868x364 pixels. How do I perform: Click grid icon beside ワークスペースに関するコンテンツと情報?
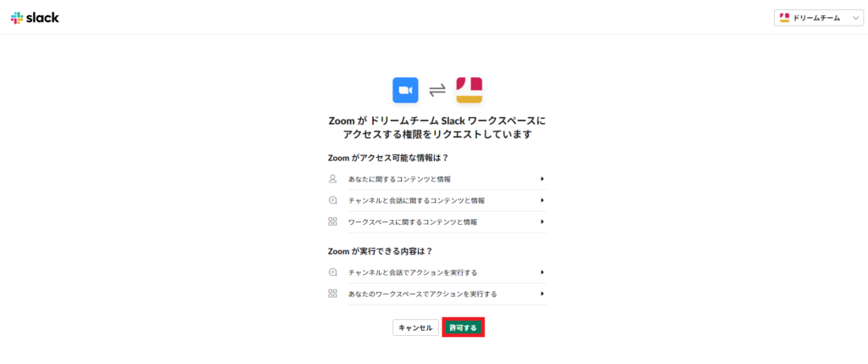tap(332, 221)
